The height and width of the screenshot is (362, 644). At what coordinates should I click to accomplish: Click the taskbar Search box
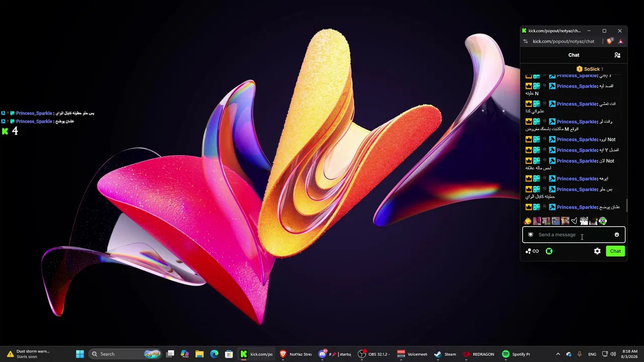point(125,354)
